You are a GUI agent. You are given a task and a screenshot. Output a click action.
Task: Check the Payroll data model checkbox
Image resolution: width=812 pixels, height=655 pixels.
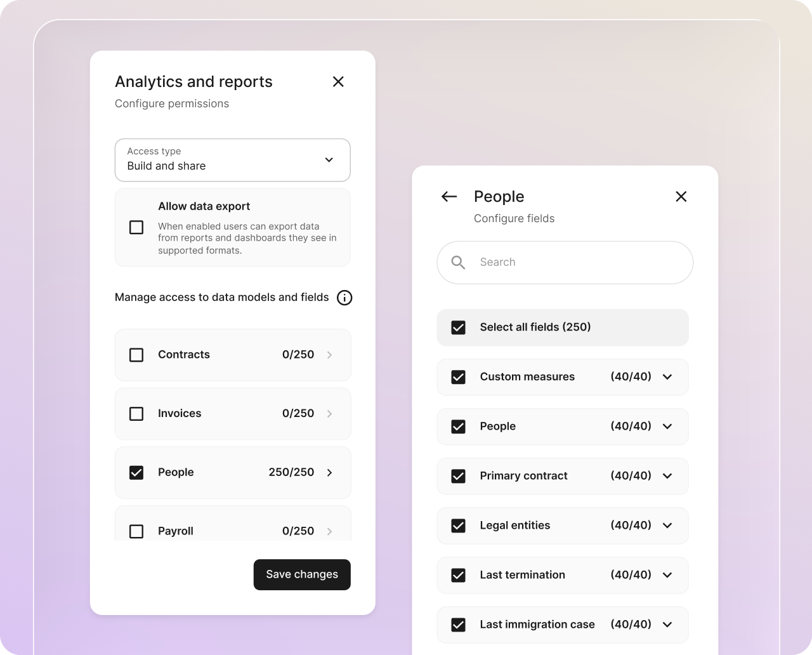136,531
